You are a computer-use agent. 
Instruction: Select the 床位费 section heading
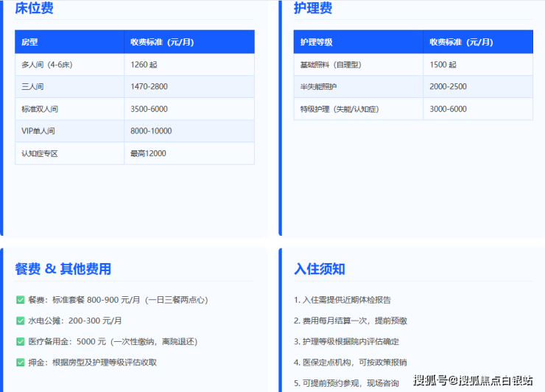(34, 8)
